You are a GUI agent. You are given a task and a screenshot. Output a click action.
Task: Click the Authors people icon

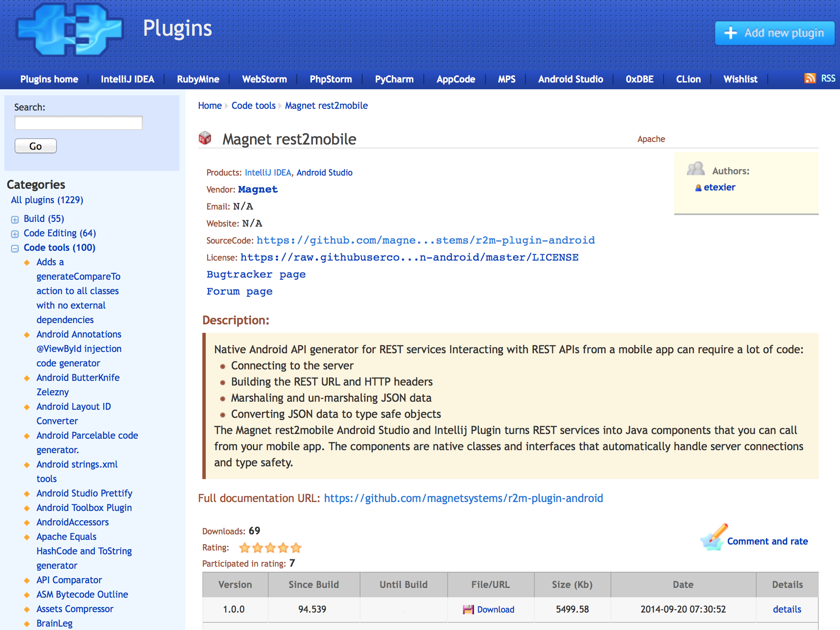(x=696, y=169)
